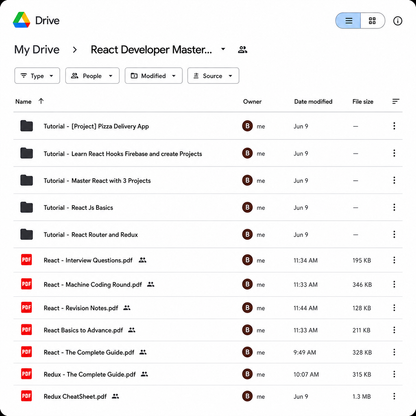Reverse sort direction with the up arrow
The height and width of the screenshot is (416, 416).
click(41, 101)
